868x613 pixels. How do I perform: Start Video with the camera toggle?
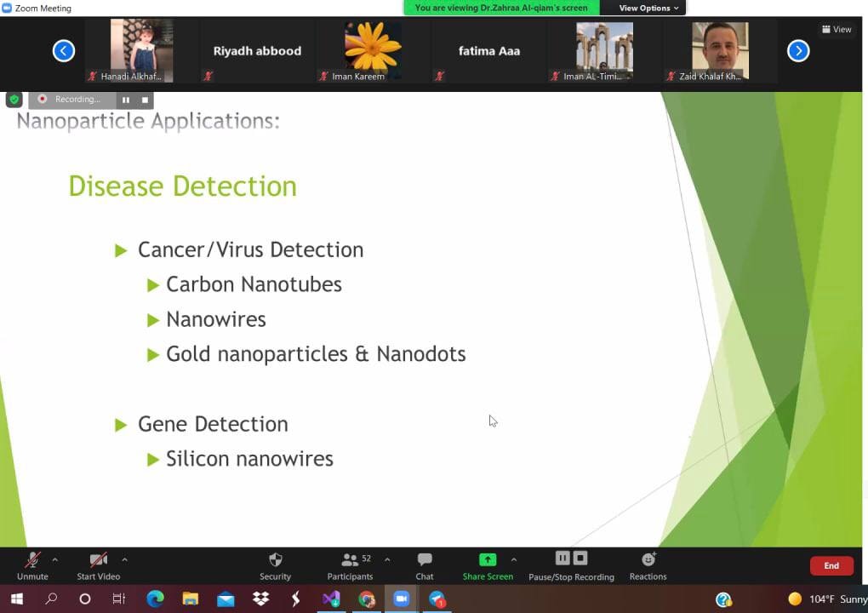click(x=99, y=564)
